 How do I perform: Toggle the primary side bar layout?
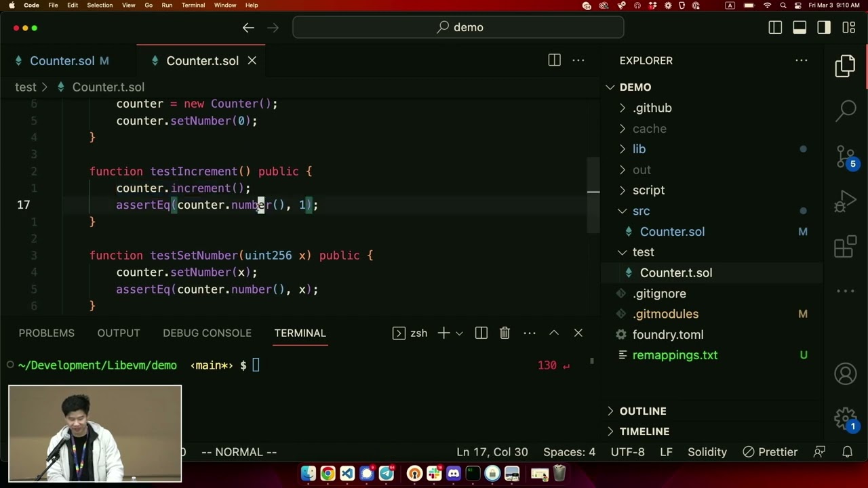(775, 28)
